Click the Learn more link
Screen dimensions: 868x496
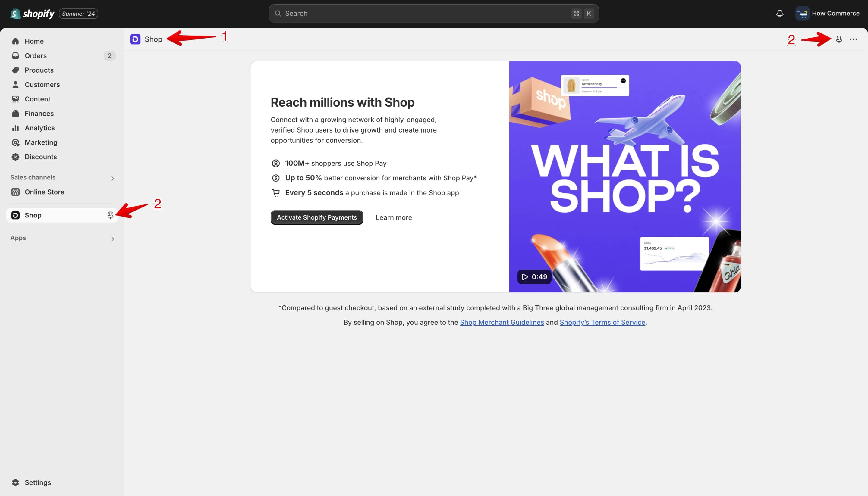(393, 218)
